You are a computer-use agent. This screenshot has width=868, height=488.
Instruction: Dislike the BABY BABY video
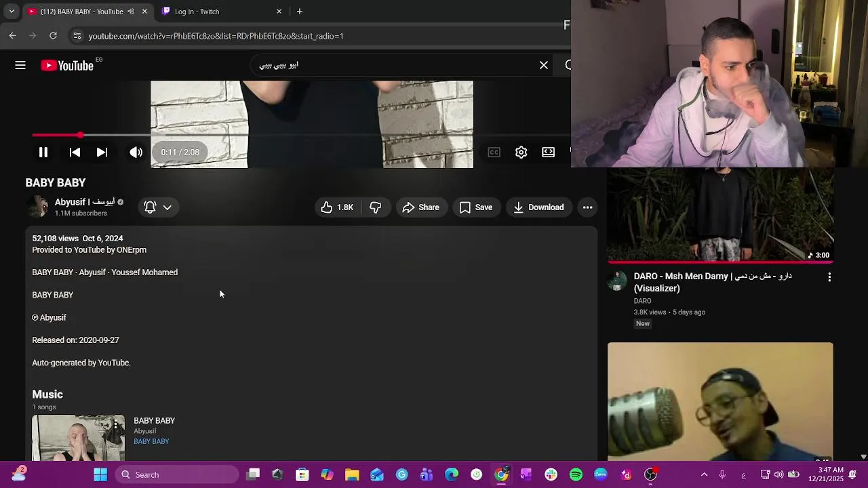pyautogui.click(x=375, y=207)
